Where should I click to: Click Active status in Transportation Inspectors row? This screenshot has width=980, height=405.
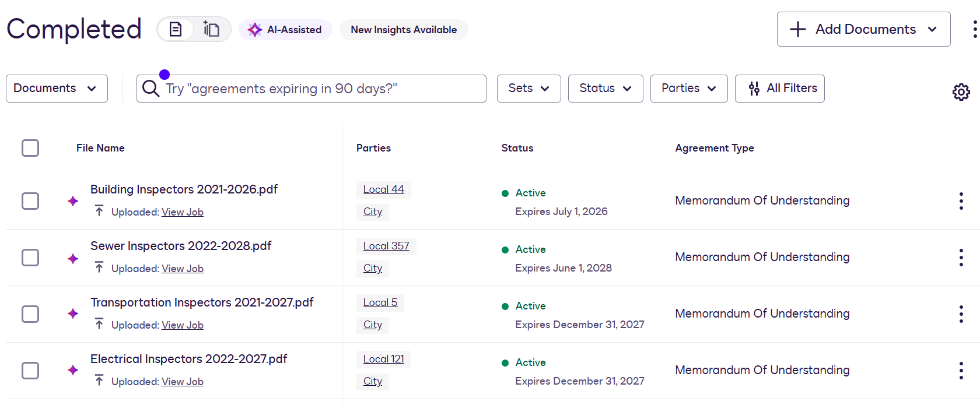(x=530, y=306)
